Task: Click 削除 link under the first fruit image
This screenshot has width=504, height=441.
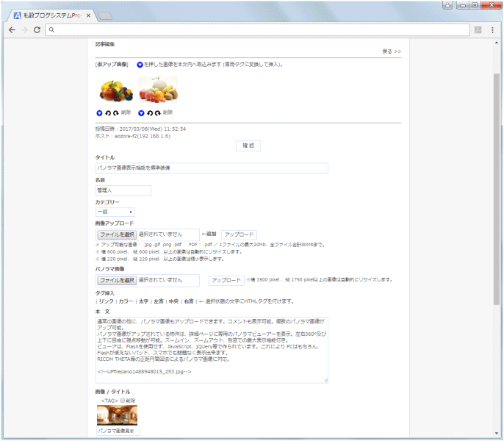Action: (x=126, y=113)
